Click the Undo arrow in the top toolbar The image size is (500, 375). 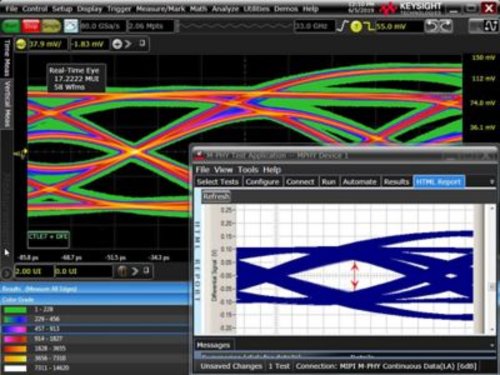point(431,26)
